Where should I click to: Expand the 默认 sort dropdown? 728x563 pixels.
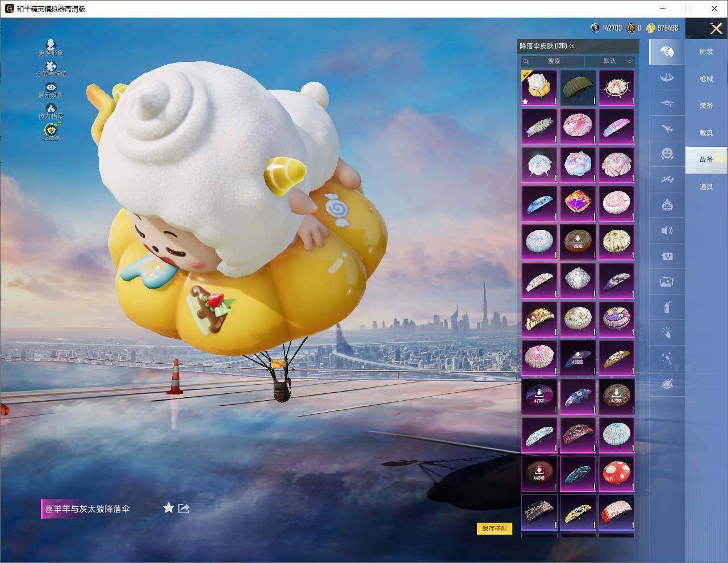pos(610,61)
